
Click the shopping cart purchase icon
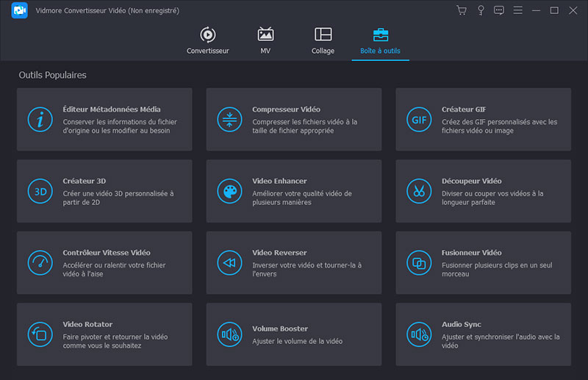(462, 10)
